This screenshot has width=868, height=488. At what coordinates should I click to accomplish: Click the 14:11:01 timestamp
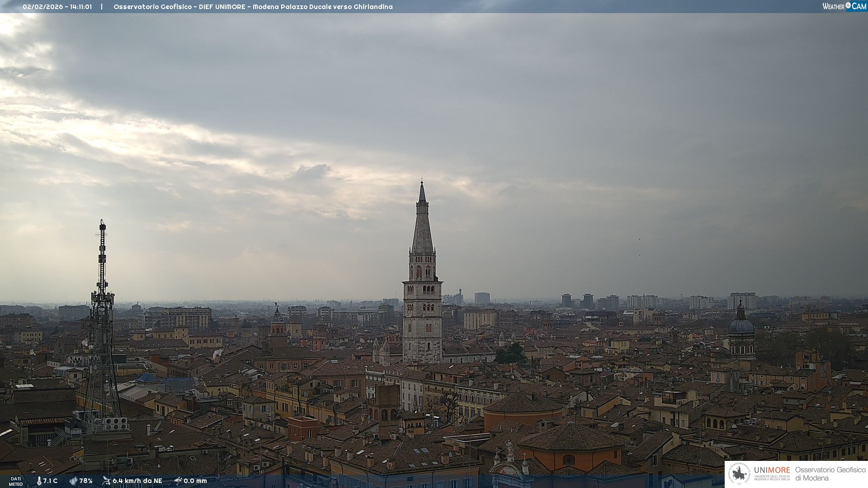click(81, 7)
